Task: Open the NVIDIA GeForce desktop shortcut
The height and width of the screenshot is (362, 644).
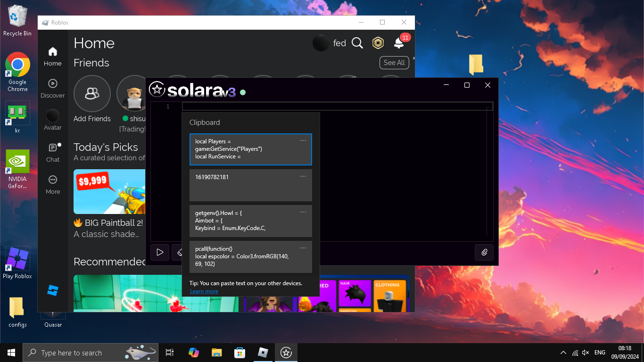Action: tap(18, 169)
